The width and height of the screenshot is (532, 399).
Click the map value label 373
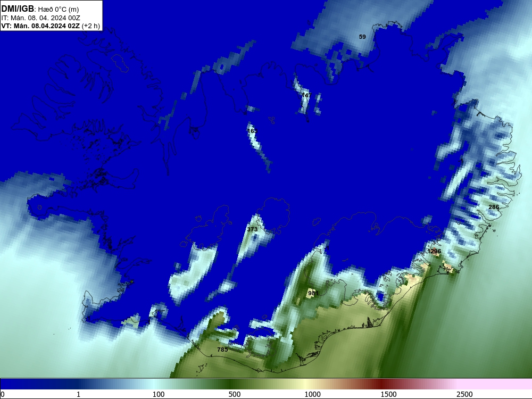point(252,229)
